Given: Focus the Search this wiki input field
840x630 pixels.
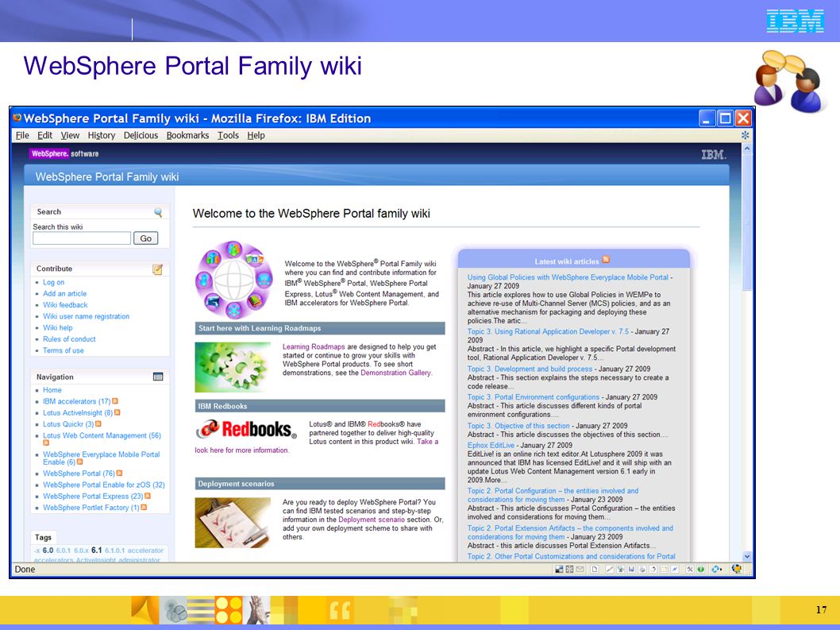Looking at the screenshot, I should point(82,238).
